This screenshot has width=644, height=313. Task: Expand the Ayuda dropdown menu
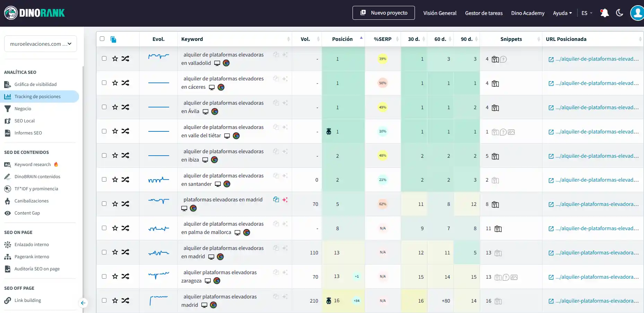click(562, 13)
